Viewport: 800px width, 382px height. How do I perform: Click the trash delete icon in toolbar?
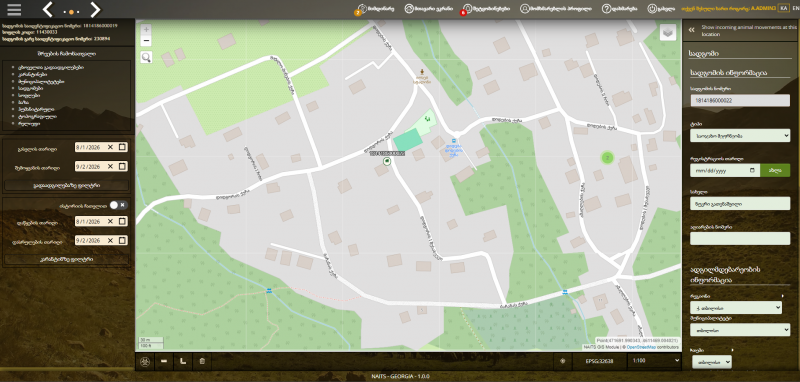click(202, 362)
